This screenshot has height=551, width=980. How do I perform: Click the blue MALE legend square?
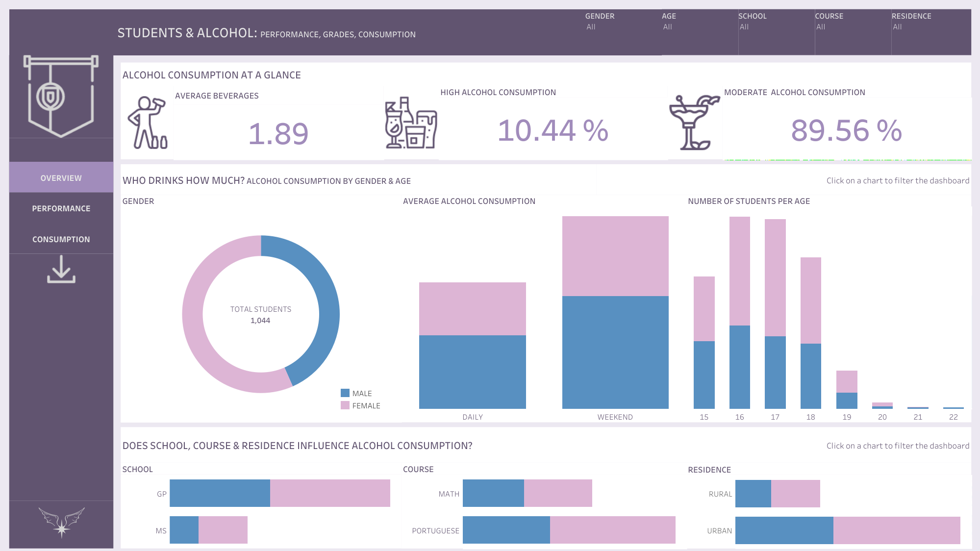click(x=345, y=393)
